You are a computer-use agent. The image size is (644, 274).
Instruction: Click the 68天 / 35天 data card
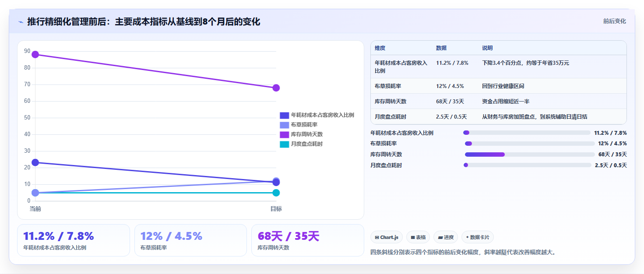click(x=308, y=240)
